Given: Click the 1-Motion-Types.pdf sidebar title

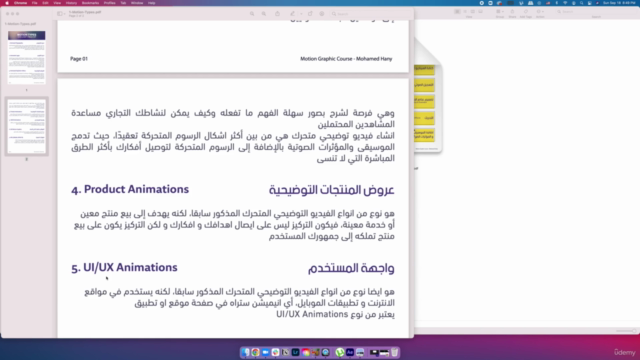Looking at the screenshot, I should coord(20,24).
